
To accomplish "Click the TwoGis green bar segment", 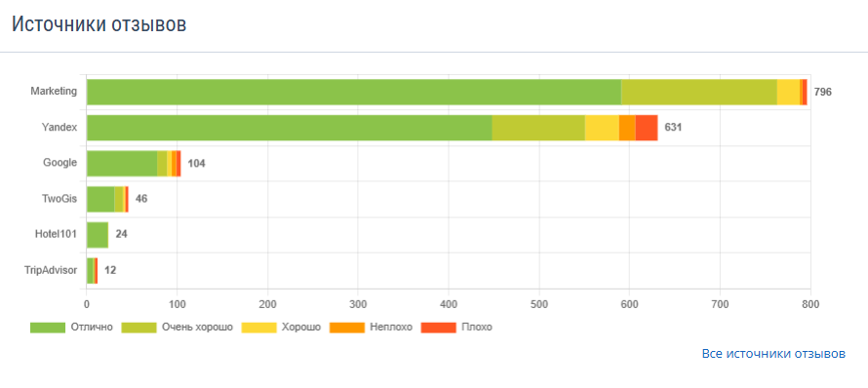I will 100,199.
